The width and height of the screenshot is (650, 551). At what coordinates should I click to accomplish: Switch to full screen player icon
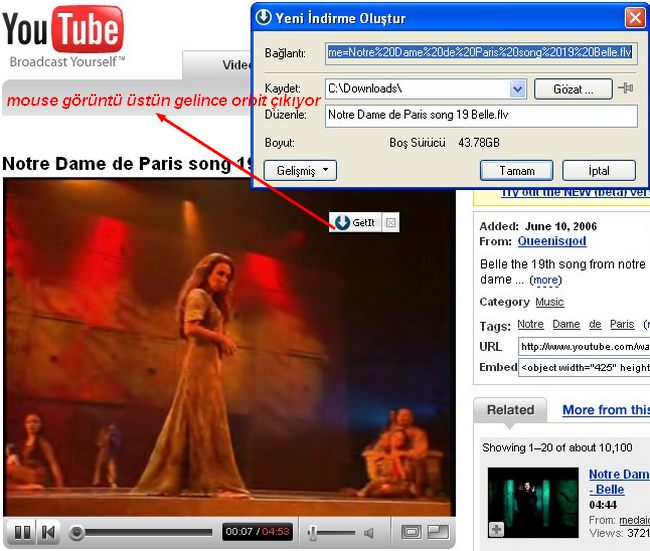tap(438, 532)
